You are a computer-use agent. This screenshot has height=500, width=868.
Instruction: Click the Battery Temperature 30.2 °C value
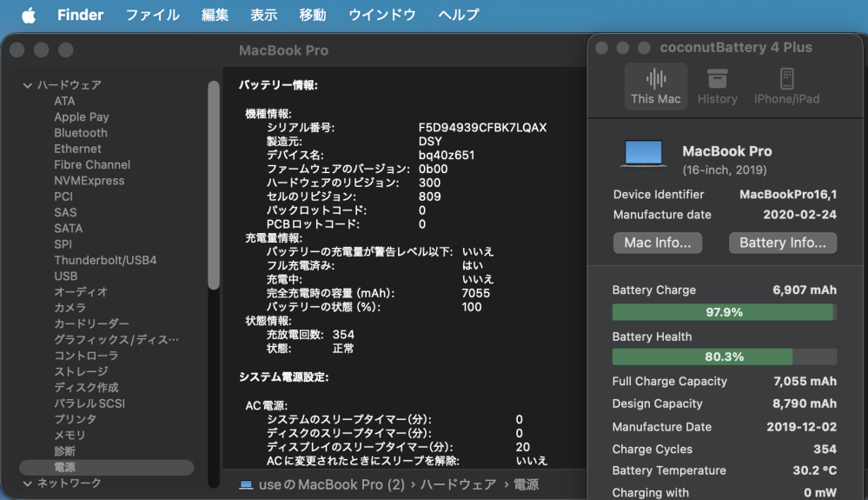click(x=814, y=470)
